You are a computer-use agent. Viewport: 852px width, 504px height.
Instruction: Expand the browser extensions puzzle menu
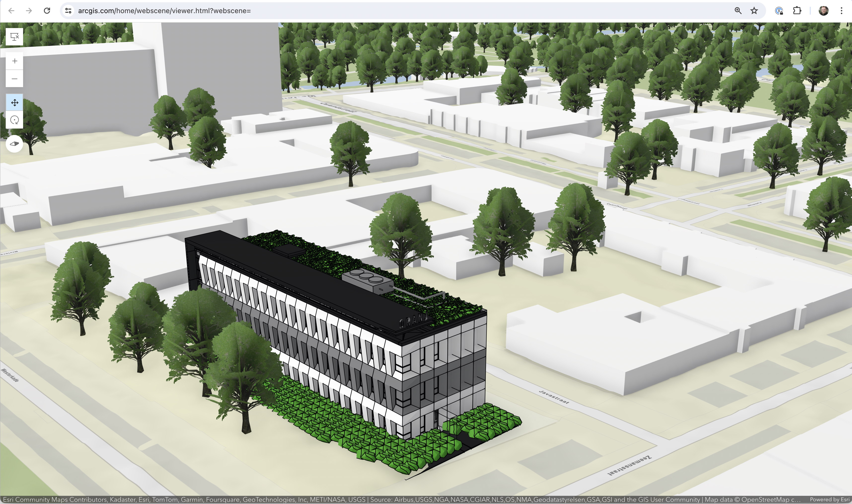(797, 10)
